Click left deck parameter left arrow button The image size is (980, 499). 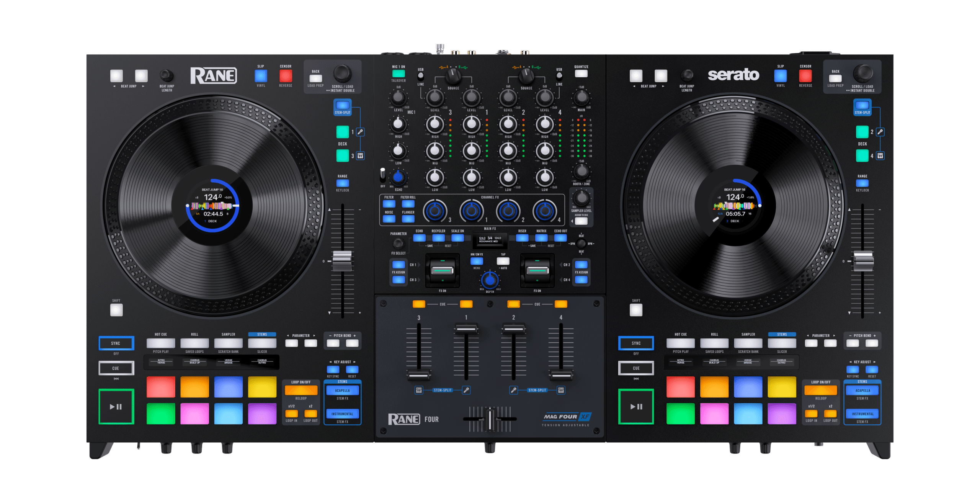click(x=291, y=343)
